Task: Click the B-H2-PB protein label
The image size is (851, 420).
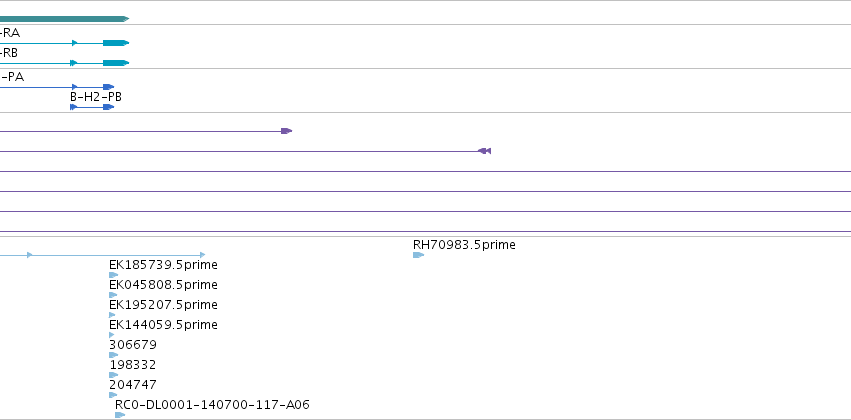Action: coord(96,97)
